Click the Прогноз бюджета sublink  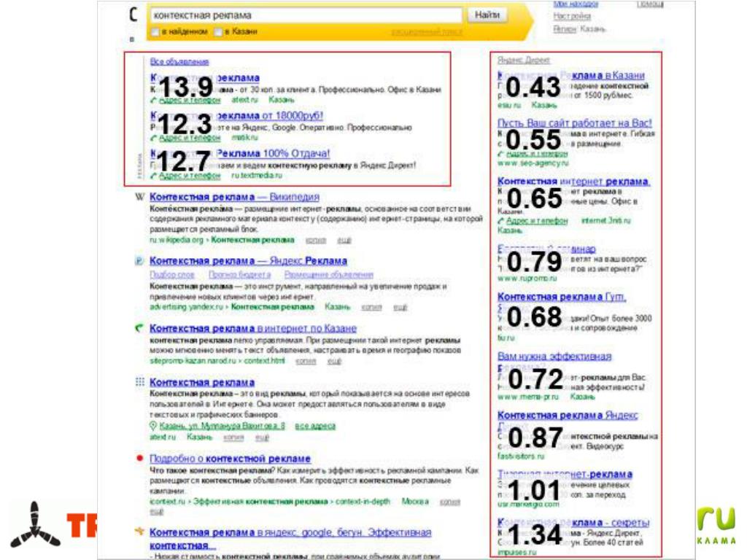pyautogui.click(x=239, y=275)
